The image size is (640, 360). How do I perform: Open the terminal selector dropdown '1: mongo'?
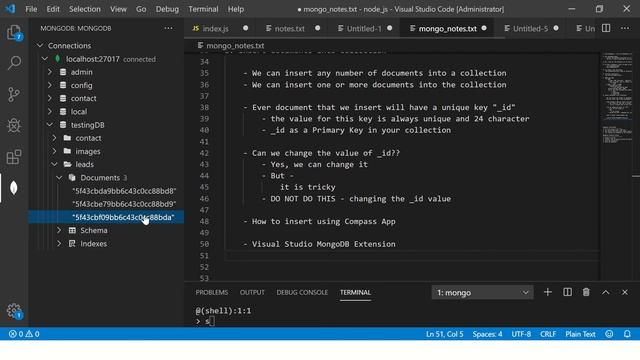482,292
